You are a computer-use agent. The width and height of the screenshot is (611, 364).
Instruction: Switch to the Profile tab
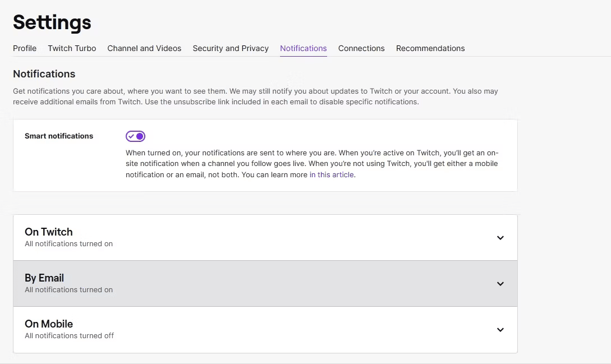coord(25,48)
